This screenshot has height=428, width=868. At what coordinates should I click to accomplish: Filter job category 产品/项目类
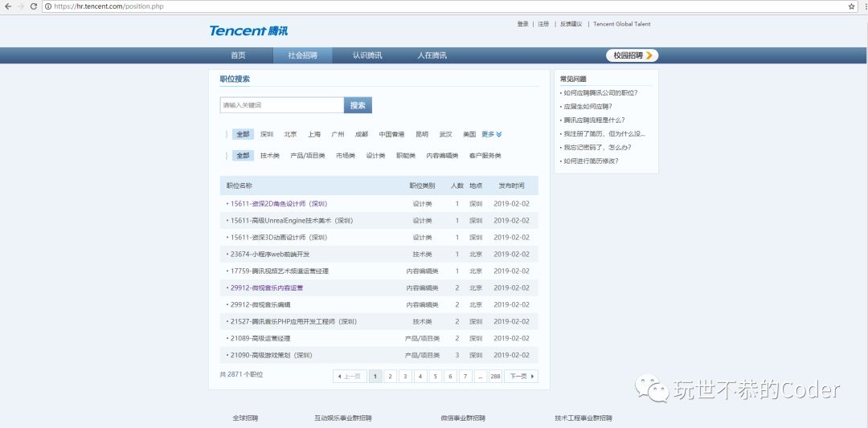pyautogui.click(x=308, y=156)
